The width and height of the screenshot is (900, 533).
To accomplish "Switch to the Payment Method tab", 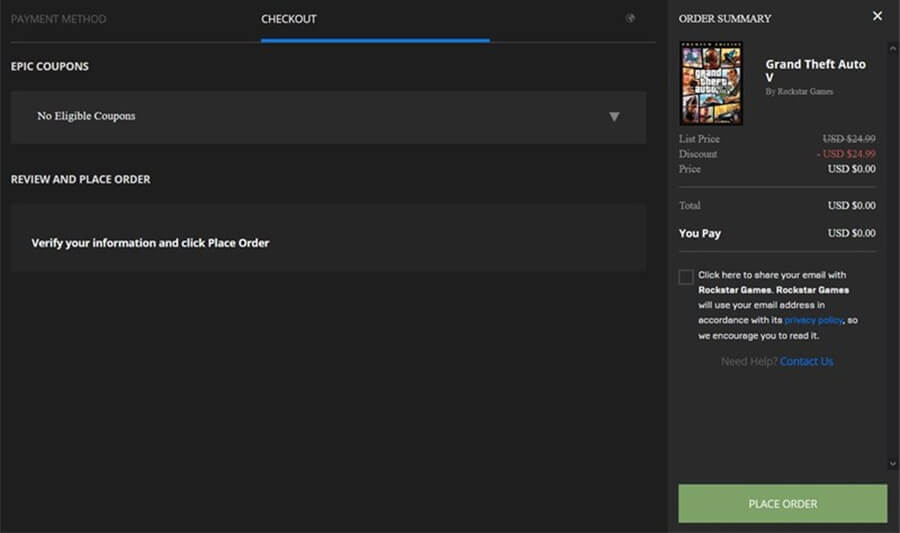I will [x=59, y=19].
